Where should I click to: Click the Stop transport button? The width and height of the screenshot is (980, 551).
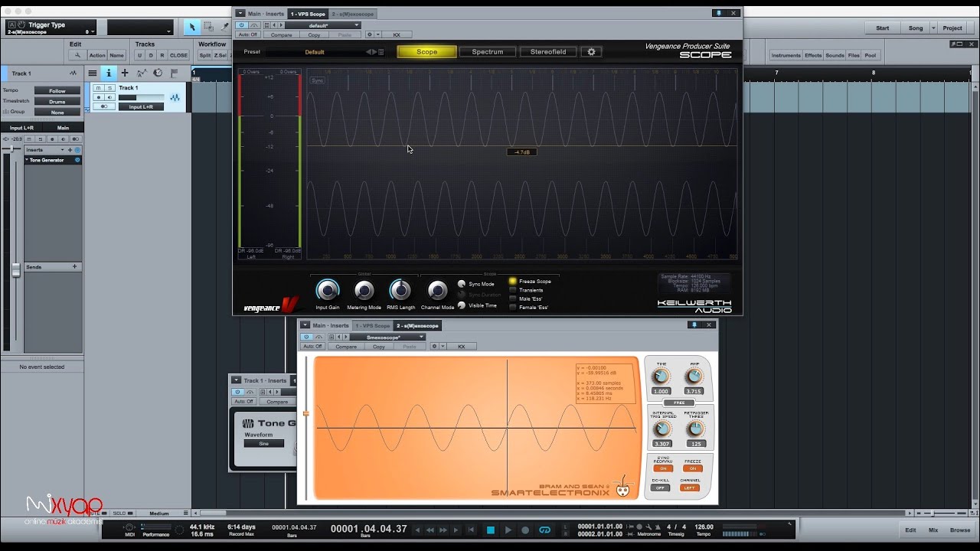491,530
